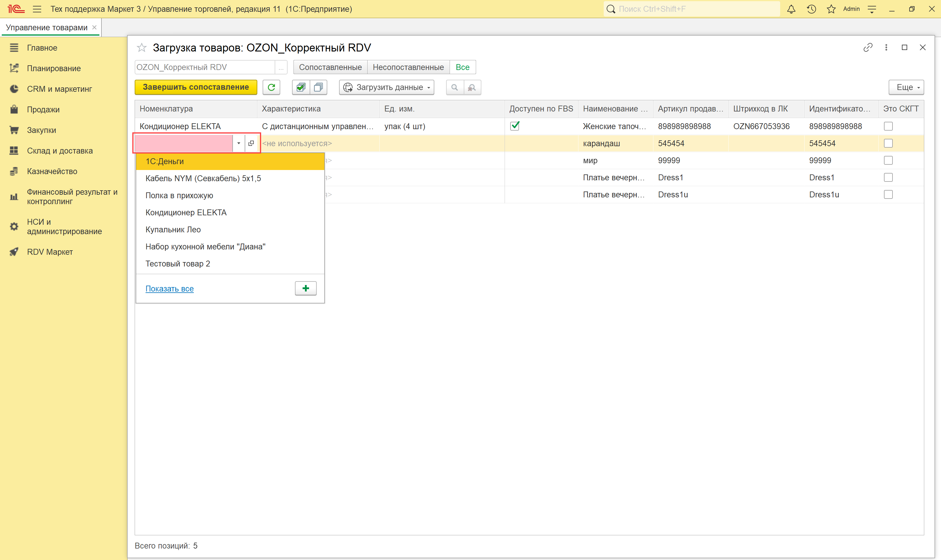The height and width of the screenshot is (560, 941).
Task: Click the green plus create item button
Action: click(x=306, y=288)
